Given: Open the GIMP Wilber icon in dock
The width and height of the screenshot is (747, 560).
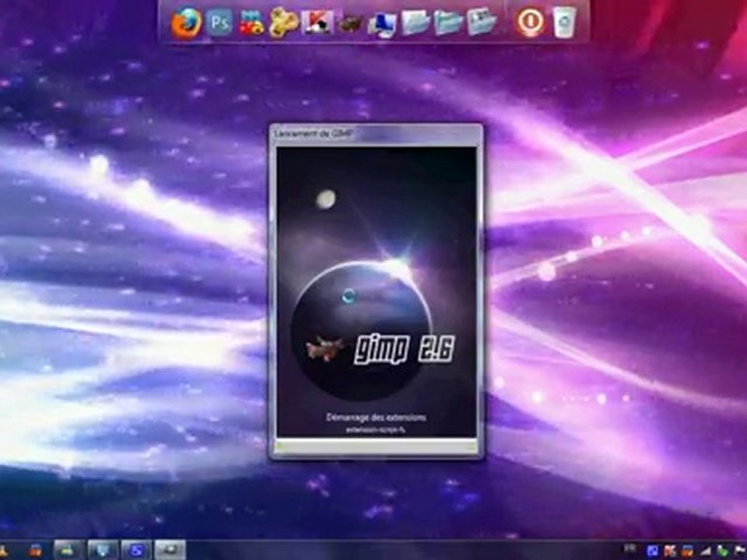Looking at the screenshot, I should 349,23.
